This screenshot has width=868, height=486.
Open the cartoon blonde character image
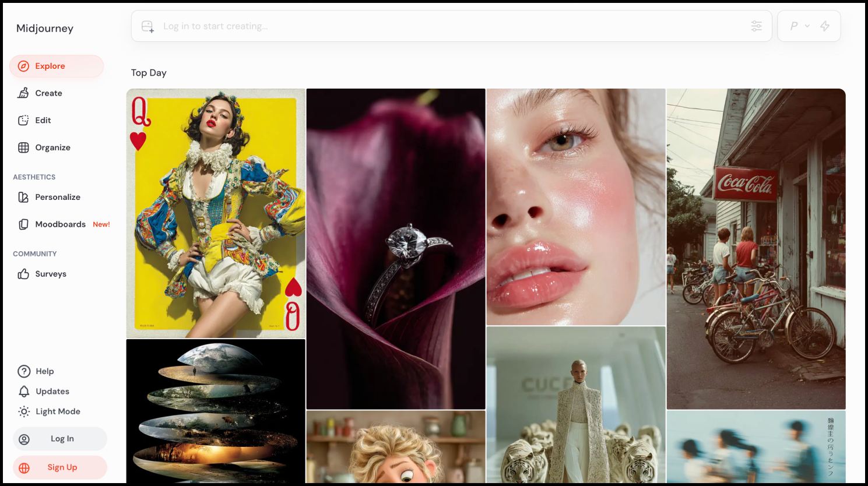coord(396,446)
